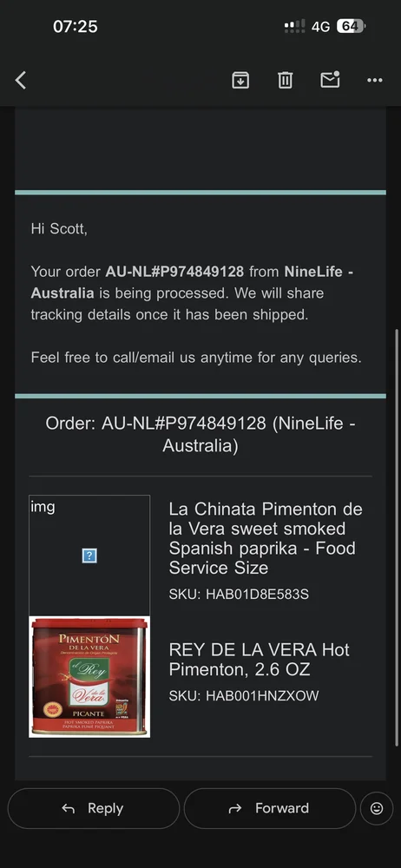This screenshot has width=401, height=868.
Task: Tap the bold order number AU-NL#P974849128
Action: [174, 272]
